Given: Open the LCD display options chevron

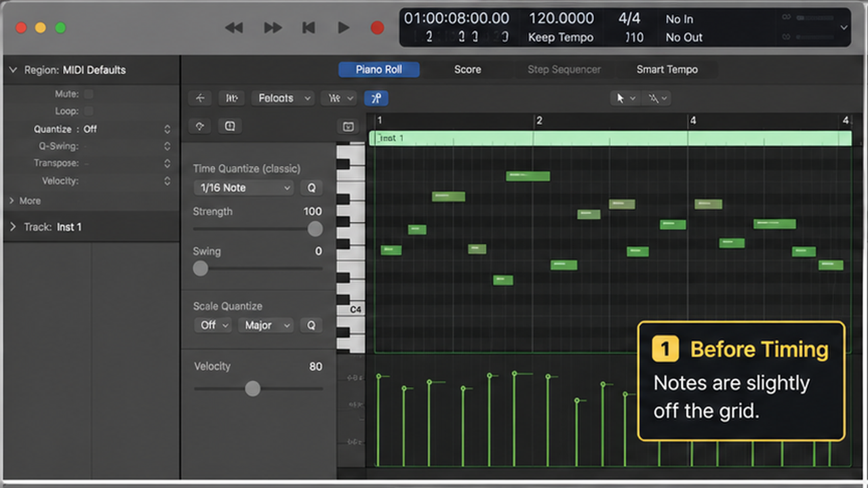Looking at the screenshot, I should (844, 28).
